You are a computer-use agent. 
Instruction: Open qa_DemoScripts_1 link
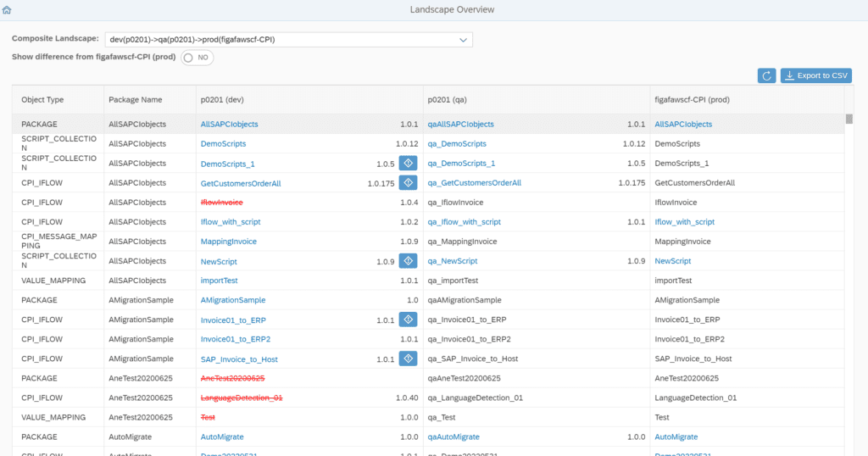461,164
